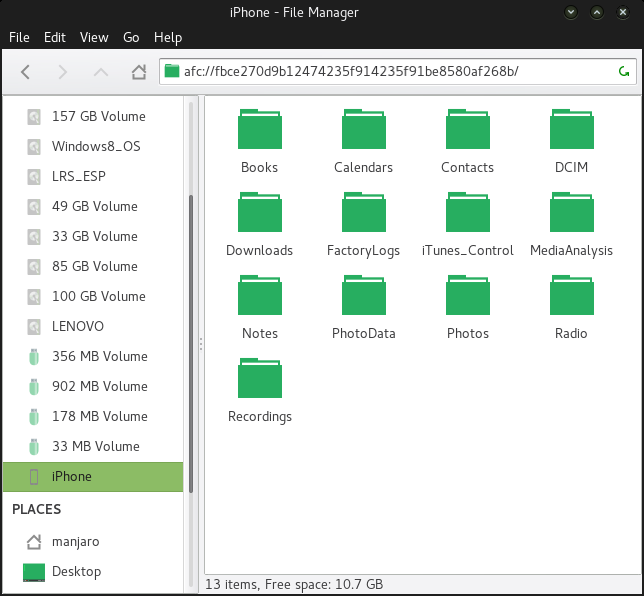
Task: Click the Home folder toolbar icon
Action: 139,72
